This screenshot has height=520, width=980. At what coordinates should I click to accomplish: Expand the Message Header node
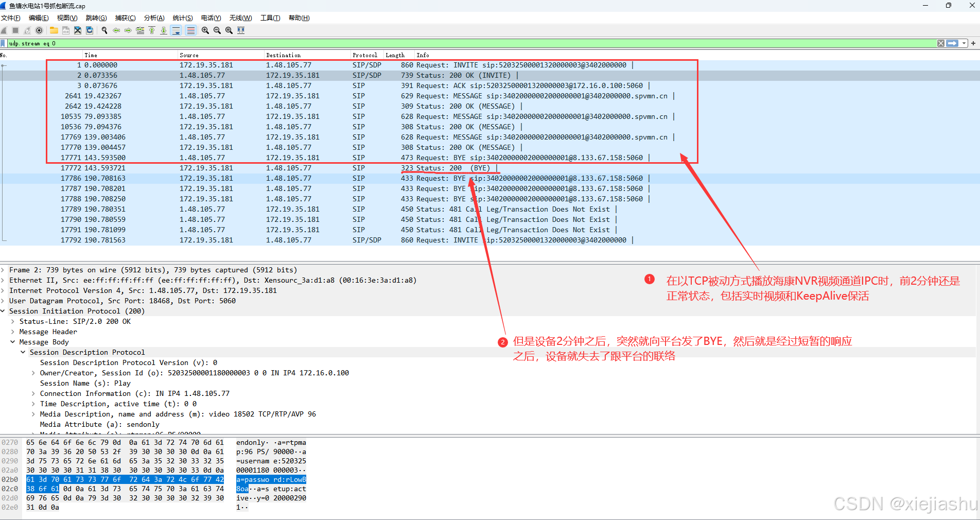pos(13,332)
